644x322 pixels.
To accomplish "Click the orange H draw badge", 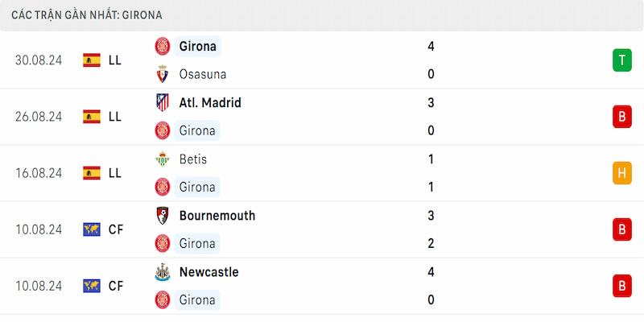I will tap(622, 173).
